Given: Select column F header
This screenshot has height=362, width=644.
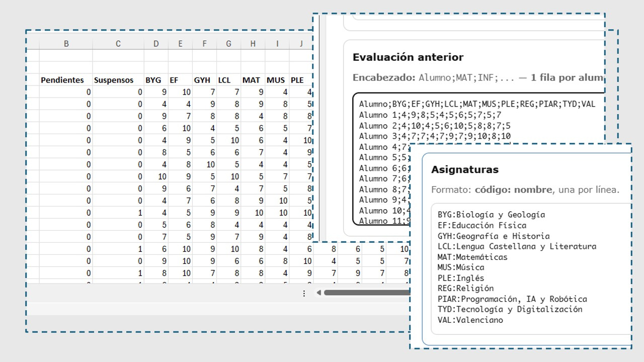Looking at the screenshot, I should (x=204, y=44).
